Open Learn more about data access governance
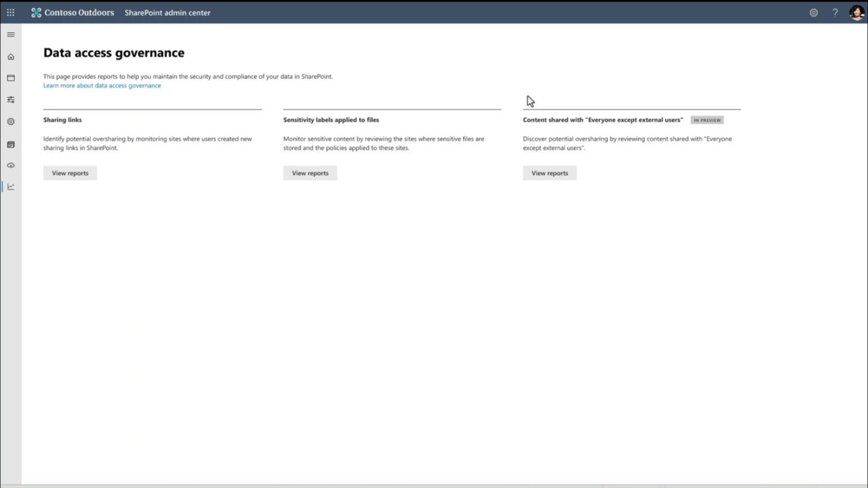Screen dimensions: 868x488 coord(102,85)
